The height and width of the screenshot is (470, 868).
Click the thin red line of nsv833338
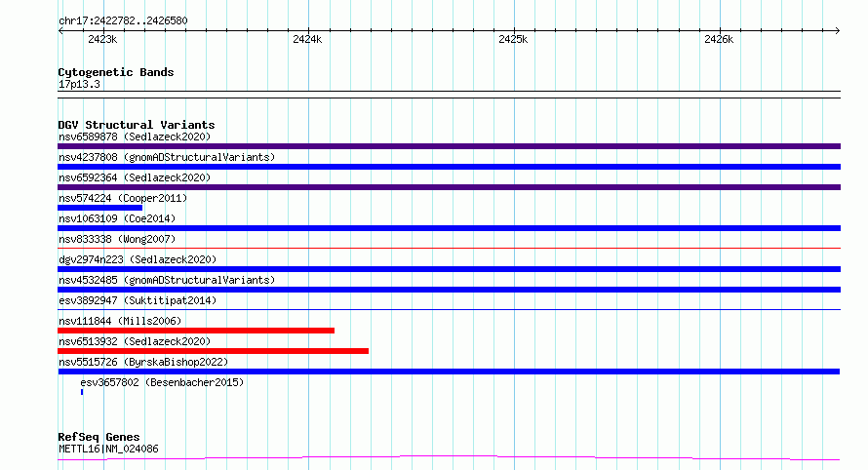point(449,248)
